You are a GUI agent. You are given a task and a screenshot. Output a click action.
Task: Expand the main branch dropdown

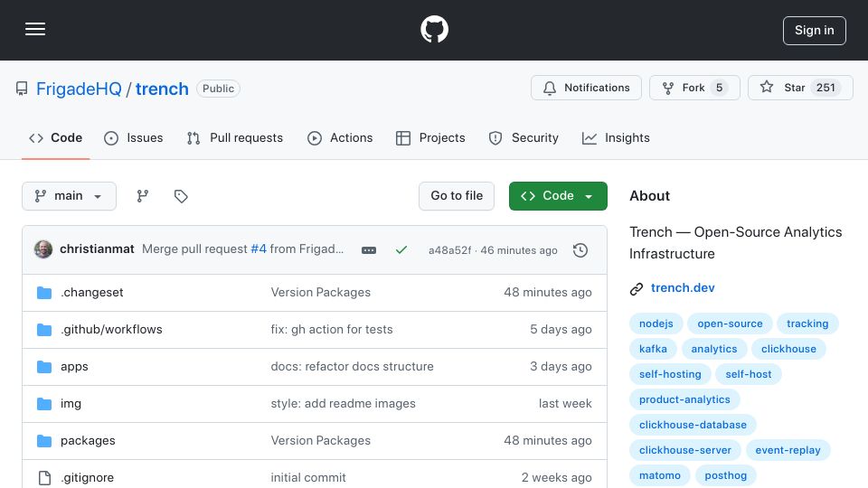point(70,196)
